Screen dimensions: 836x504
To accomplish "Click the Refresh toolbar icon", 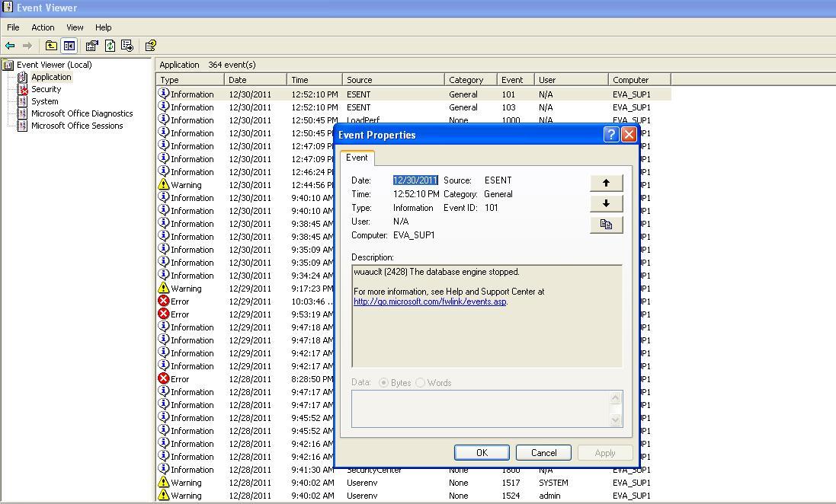I will click(110, 46).
